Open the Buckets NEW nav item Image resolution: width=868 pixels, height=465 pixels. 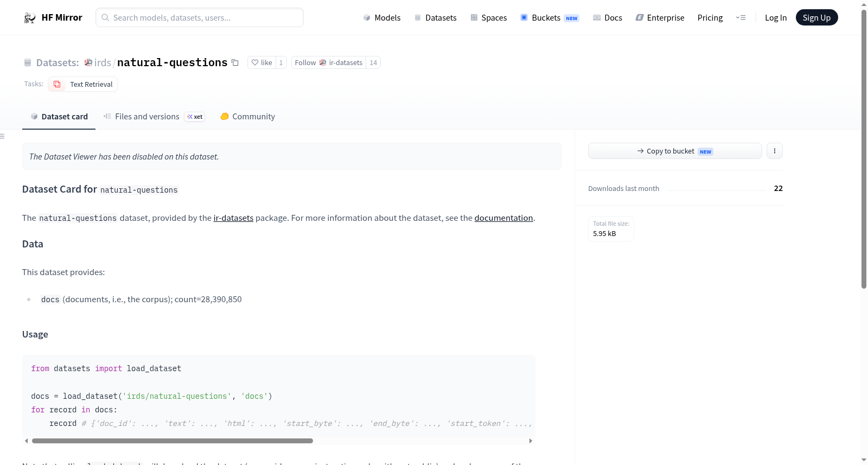pos(550,17)
